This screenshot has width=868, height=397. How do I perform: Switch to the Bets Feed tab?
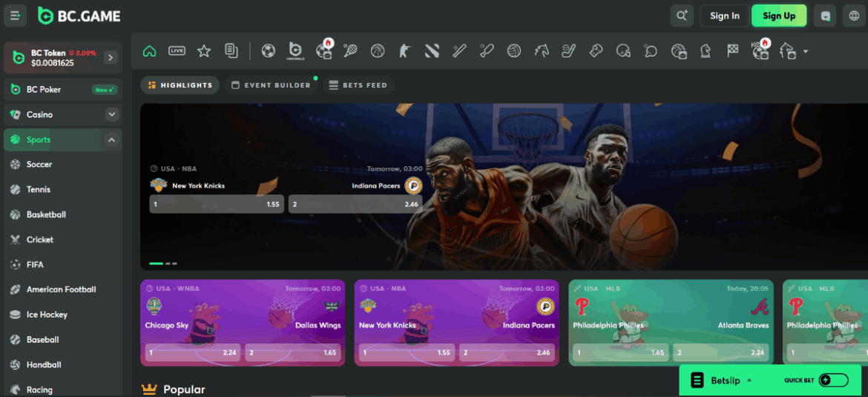(358, 85)
